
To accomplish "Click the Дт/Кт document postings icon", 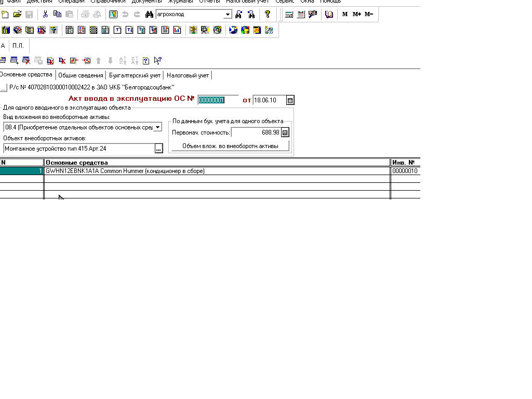I will [x=50, y=60].
